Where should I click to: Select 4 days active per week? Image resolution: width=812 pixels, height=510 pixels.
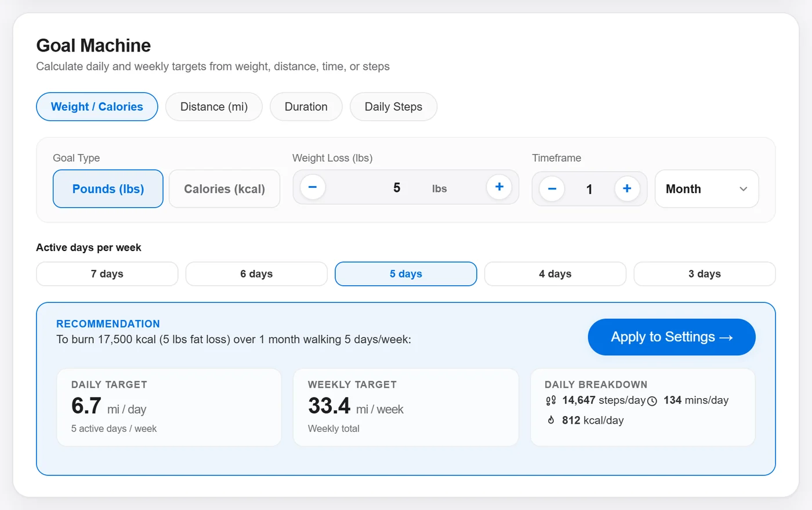(555, 274)
